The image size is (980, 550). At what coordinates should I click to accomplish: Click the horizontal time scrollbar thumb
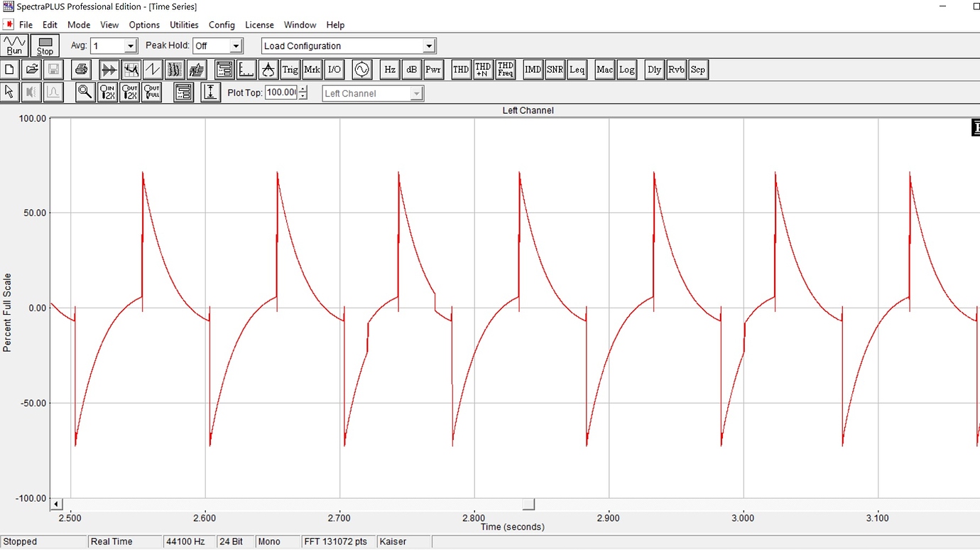[528, 505]
